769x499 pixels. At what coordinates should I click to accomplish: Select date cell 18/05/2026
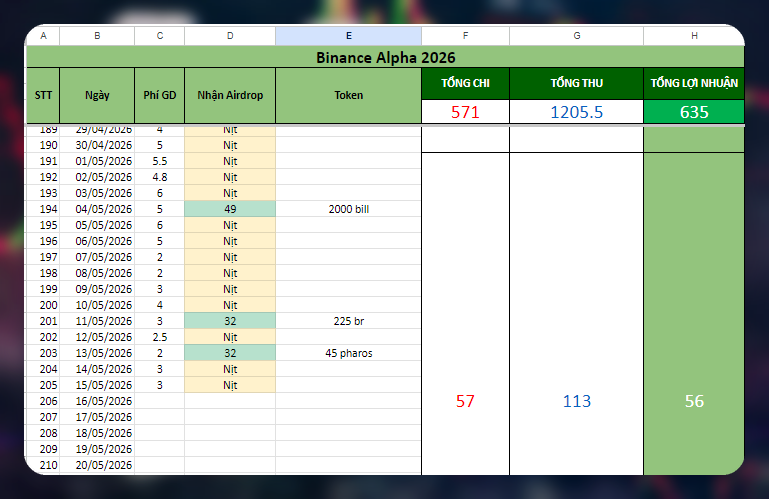tap(97, 433)
